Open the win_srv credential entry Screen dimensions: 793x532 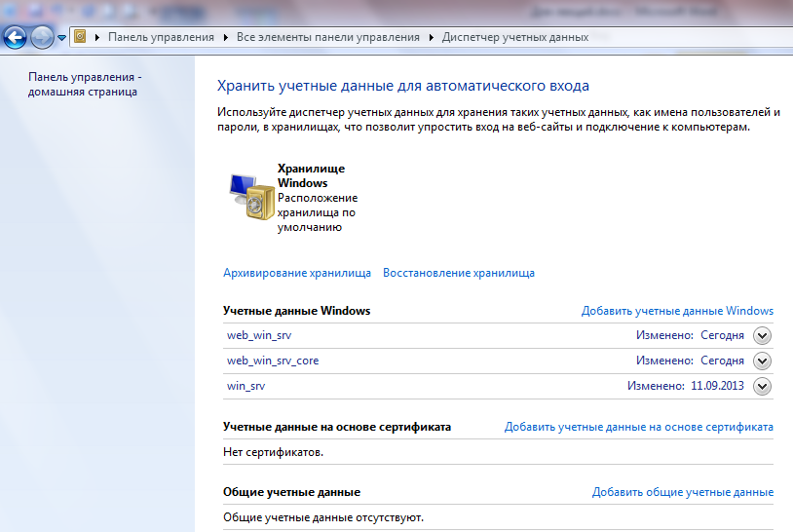[245, 386]
